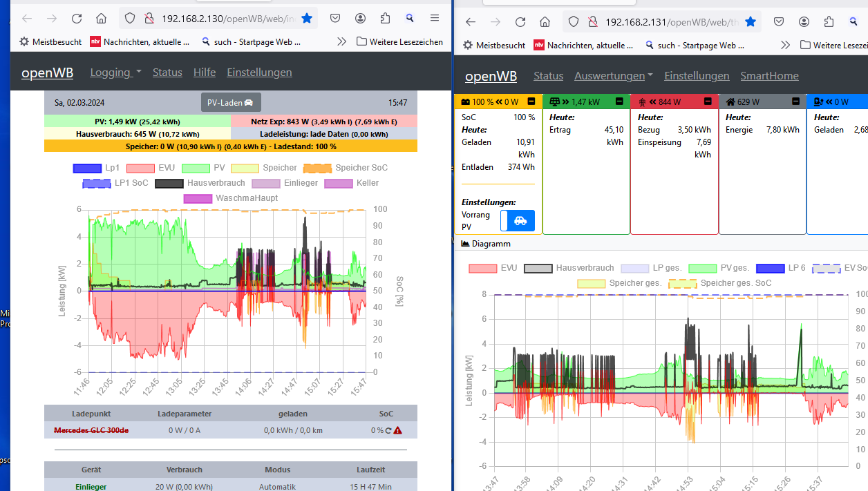Open extensions puzzle icon in right browser window
Image resolution: width=868 pixels, height=491 pixels.
pyautogui.click(x=829, y=22)
